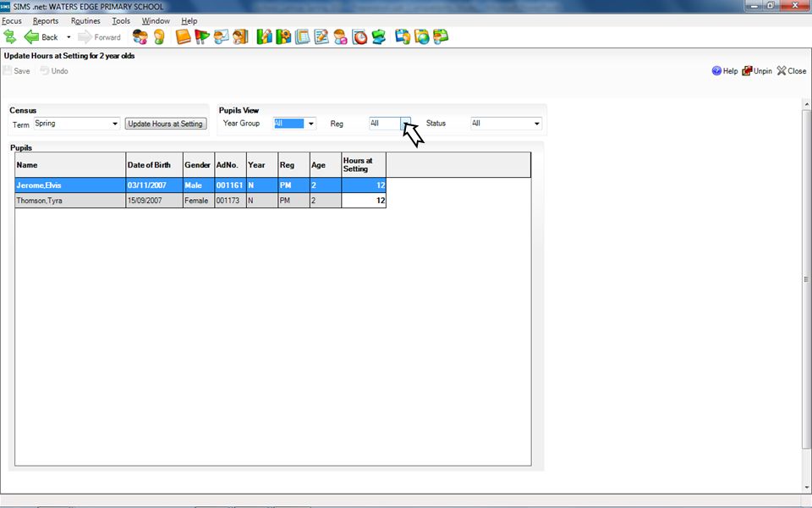This screenshot has height=508, width=812.
Task: Click the Year column header
Action: pos(262,165)
